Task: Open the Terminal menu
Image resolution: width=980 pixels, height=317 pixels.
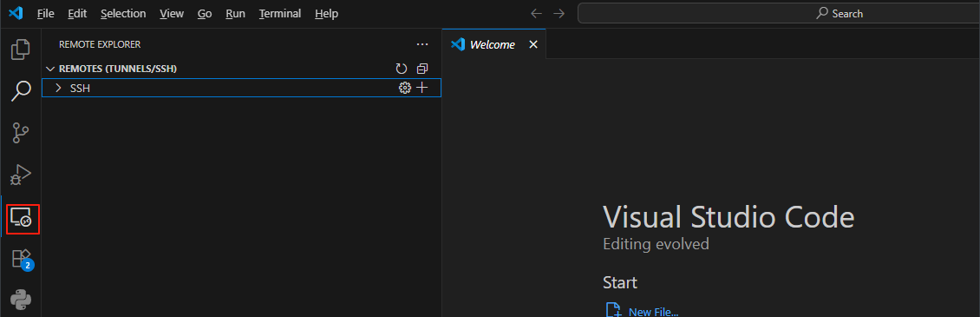Action: point(280,13)
